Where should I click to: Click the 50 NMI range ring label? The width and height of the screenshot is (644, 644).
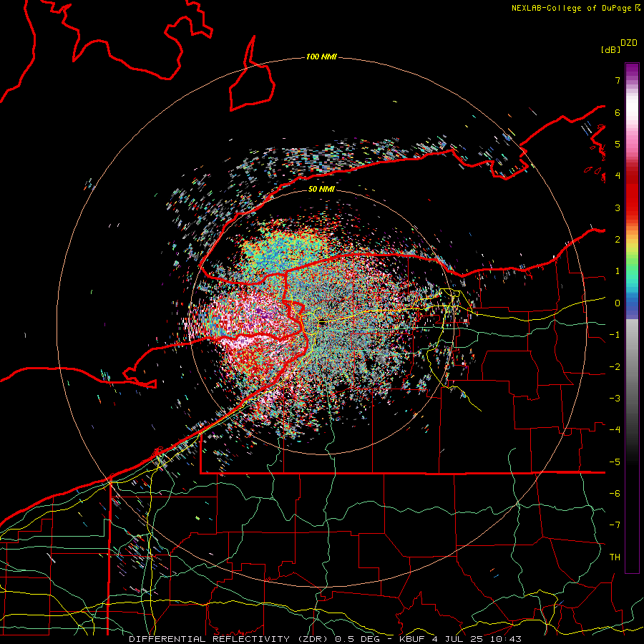(x=321, y=189)
